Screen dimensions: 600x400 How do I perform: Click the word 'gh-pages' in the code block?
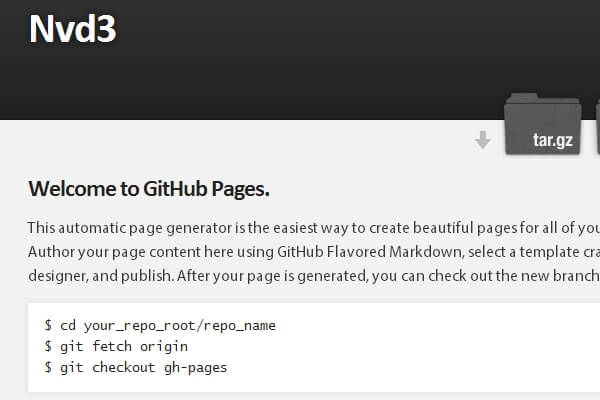(x=196, y=367)
